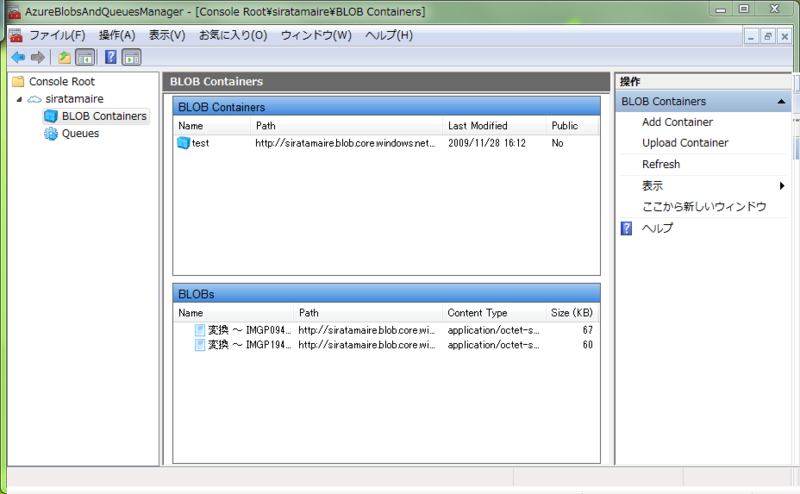Minimize the inner MDI child window
The image size is (800, 494).
(751, 36)
